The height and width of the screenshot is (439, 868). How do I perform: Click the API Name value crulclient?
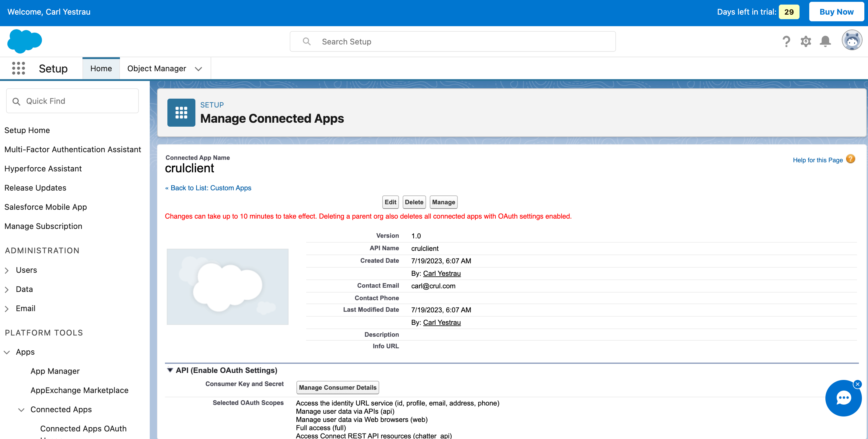click(x=425, y=248)
